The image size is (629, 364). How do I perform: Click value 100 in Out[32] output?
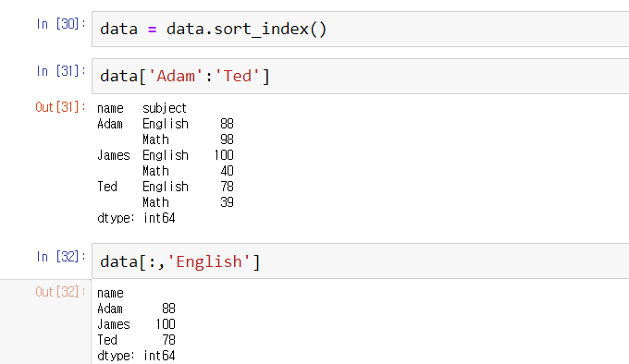(166, 324)
